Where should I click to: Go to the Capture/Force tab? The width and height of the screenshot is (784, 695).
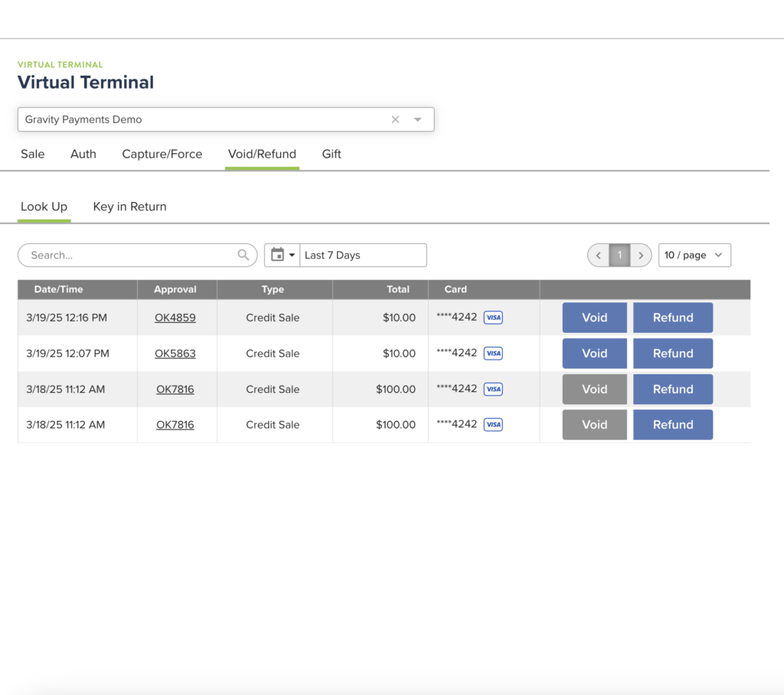point(162,154)
